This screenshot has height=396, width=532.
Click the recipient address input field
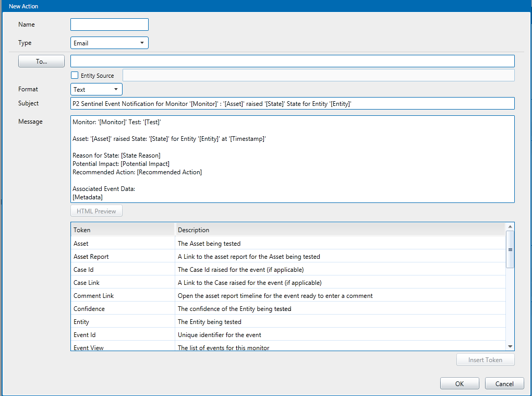pos(292,61)
